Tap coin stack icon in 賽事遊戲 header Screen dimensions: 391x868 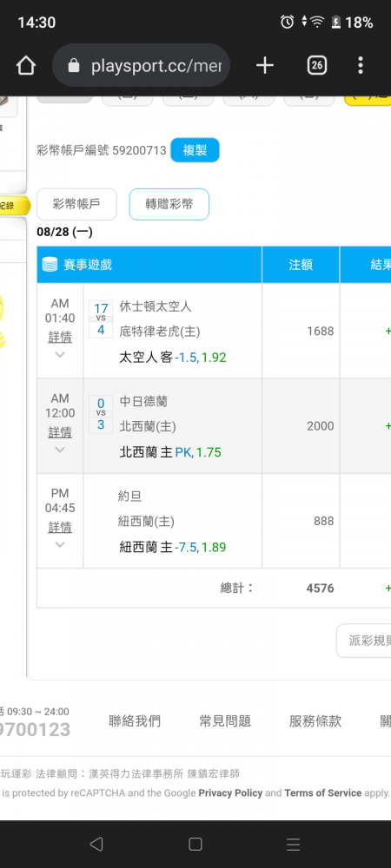[x=50, y=265]
